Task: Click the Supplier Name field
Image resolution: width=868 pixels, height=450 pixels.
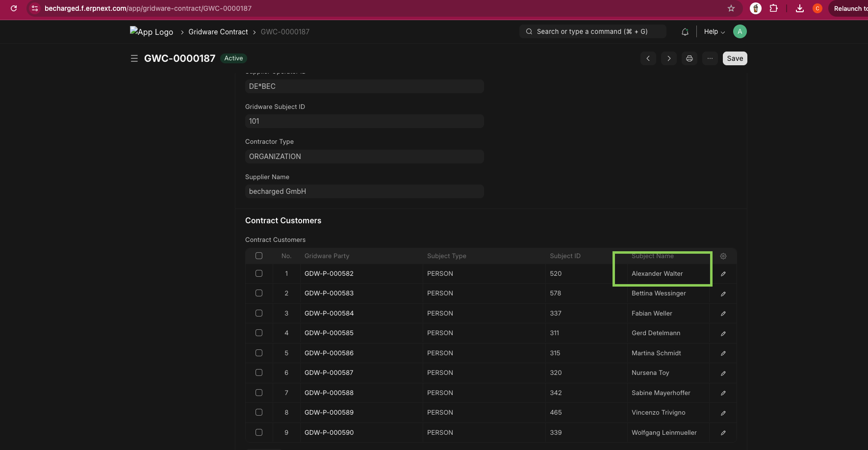Action: point(364,191)
